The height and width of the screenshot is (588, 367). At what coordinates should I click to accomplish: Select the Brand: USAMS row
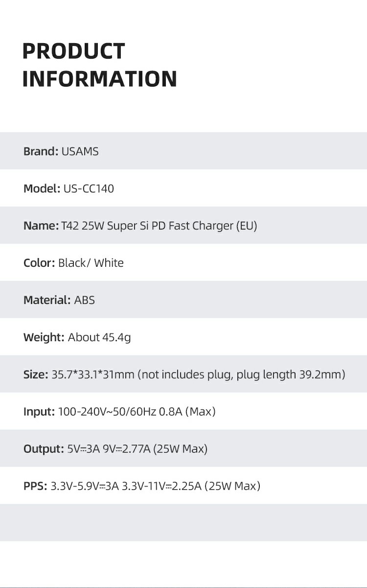(183, 151)
